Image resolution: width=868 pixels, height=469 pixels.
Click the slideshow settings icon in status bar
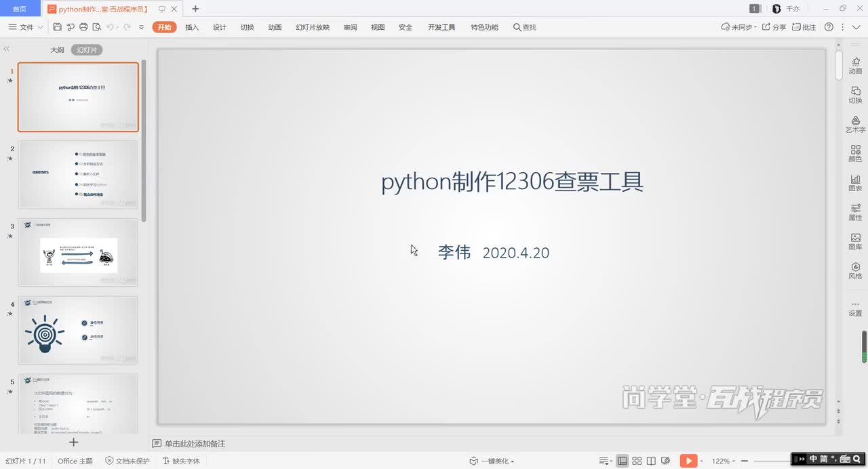click(x=665, y=461)
